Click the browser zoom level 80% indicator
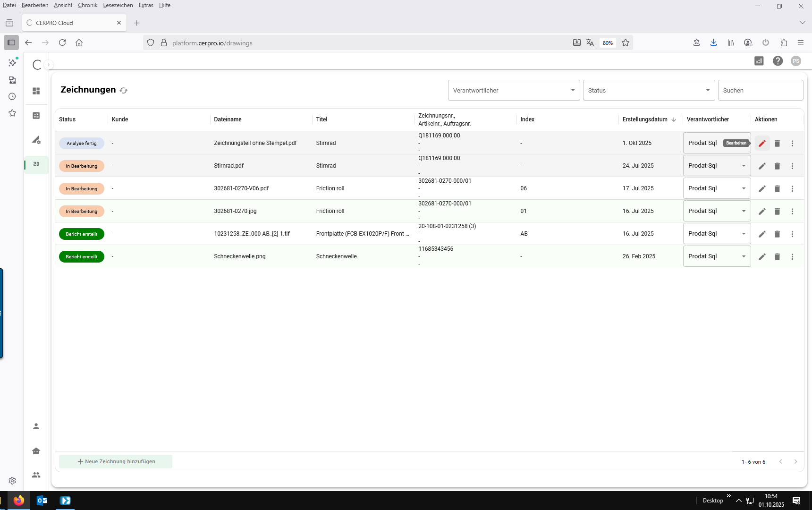Screen dimensions: 812x510 pos(607,43)
